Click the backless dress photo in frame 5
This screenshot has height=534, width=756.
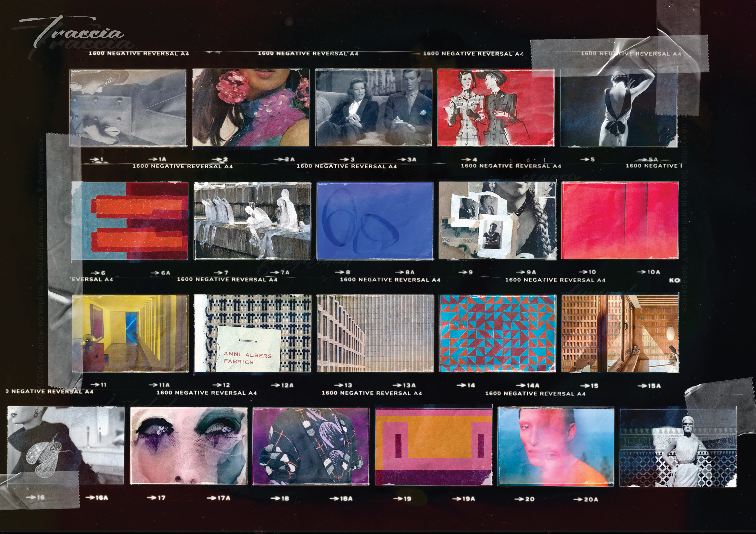pos(619,108)
